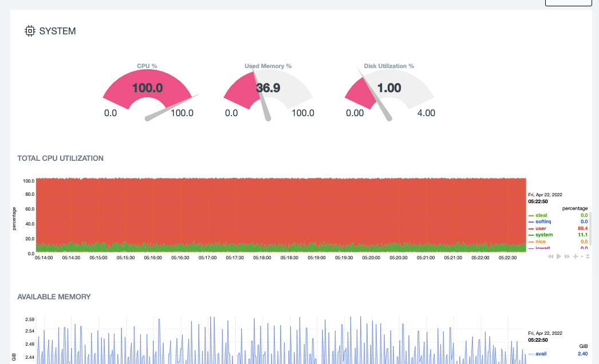Click the CPU chart resize handle
Viewport: 599px width, 364px height.
(588, 256)
